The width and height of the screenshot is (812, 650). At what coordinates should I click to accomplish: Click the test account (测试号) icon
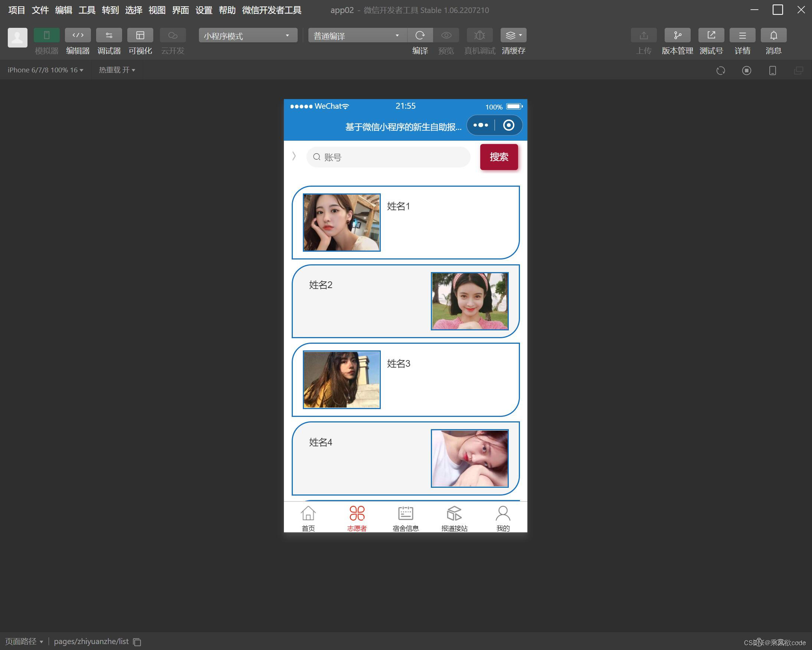711,35
